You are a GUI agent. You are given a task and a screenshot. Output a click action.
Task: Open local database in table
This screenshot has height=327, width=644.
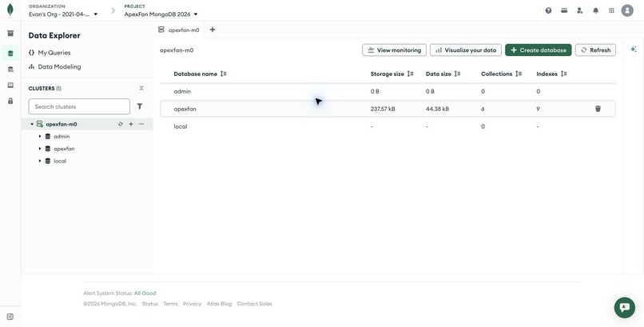pyautogui.click(x=181, y=126)
